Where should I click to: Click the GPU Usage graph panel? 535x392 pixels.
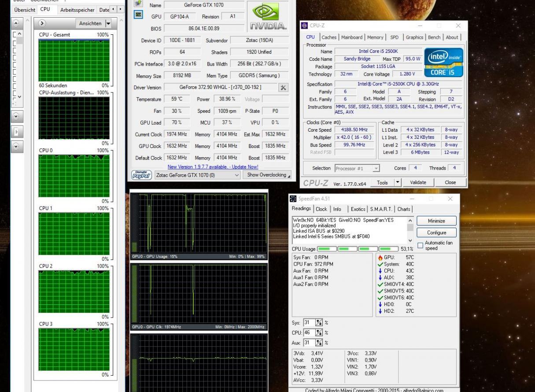[x=199, y=226]
